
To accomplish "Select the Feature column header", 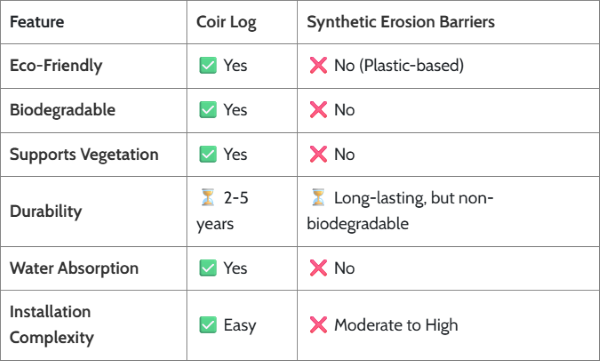I will 37,22.
